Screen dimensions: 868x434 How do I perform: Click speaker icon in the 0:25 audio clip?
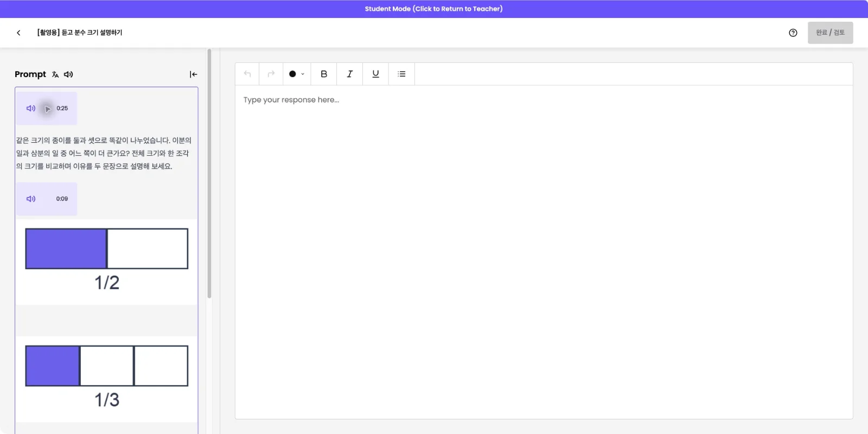[x=31, y=108]
